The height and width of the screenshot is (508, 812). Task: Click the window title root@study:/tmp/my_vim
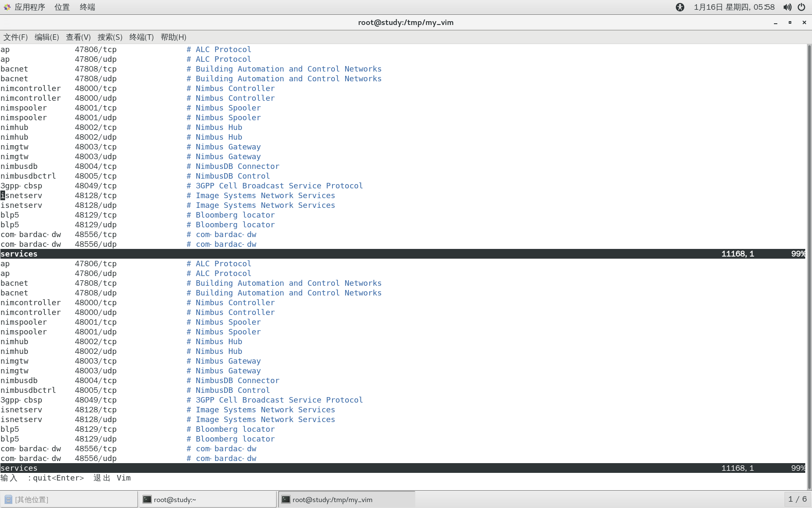pos(406,22)
